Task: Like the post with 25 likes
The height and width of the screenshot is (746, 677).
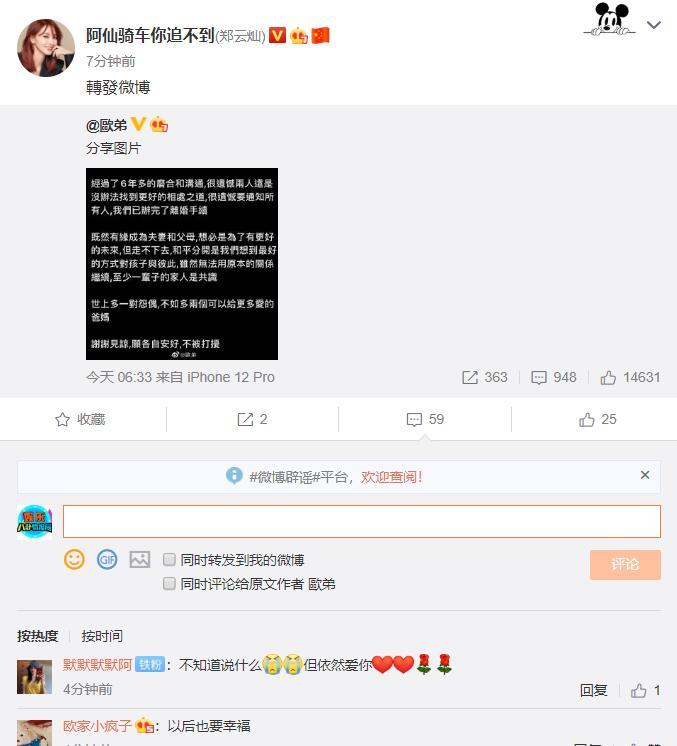Action: [598, 419]
